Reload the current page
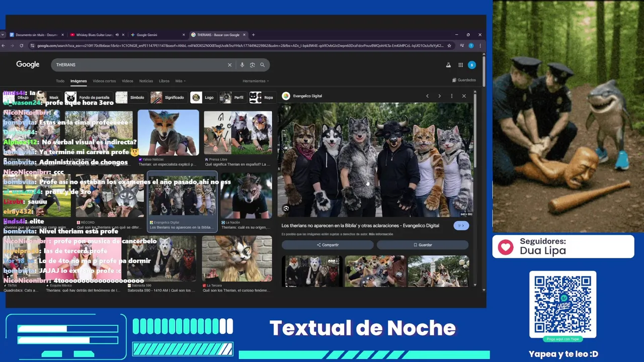The width and height of the screenshot is (644, 362). click(21, 45)
